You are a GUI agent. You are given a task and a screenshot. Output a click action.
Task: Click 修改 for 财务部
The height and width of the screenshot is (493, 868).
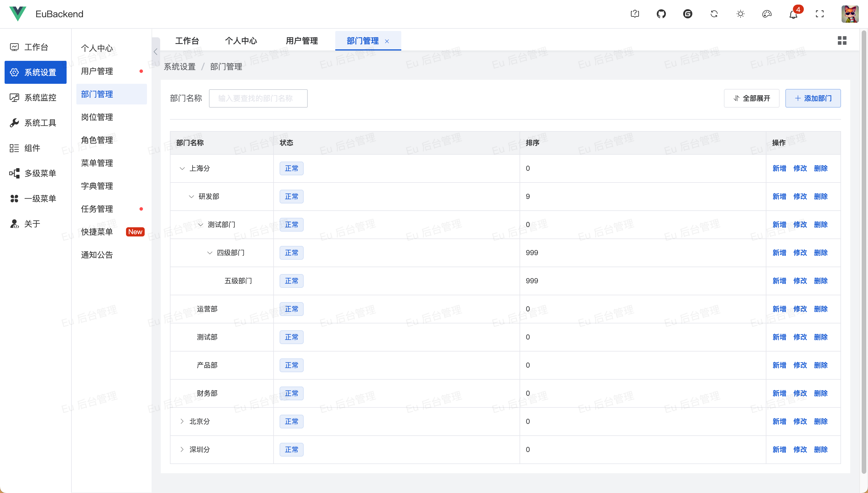[800, 393]
